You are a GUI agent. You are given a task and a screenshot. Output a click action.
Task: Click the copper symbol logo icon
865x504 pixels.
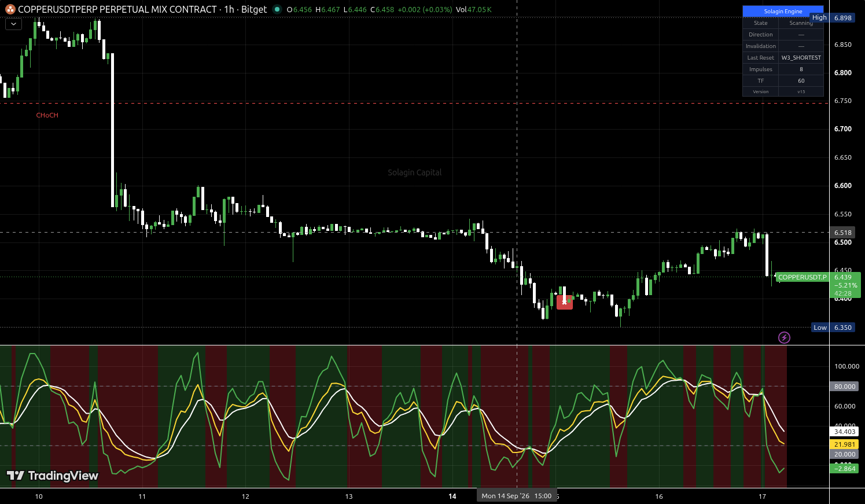coord(10,9)
